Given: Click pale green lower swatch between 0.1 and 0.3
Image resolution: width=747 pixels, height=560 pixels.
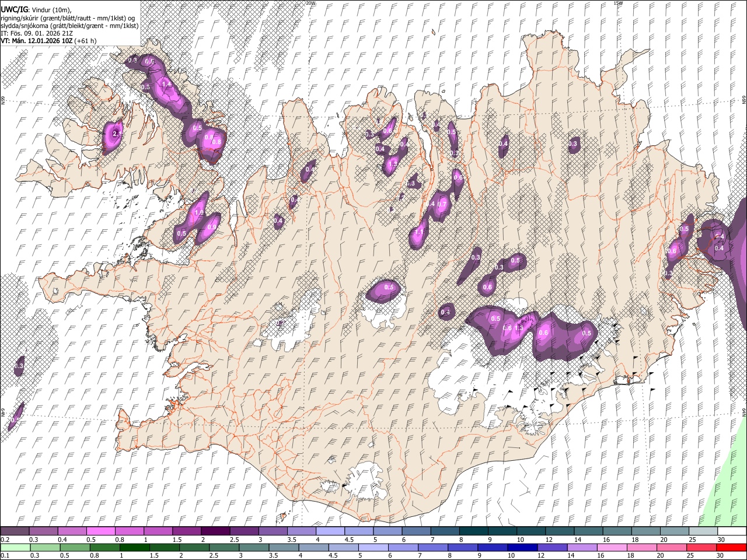Looking at the screenshot, I should (15, 547).
